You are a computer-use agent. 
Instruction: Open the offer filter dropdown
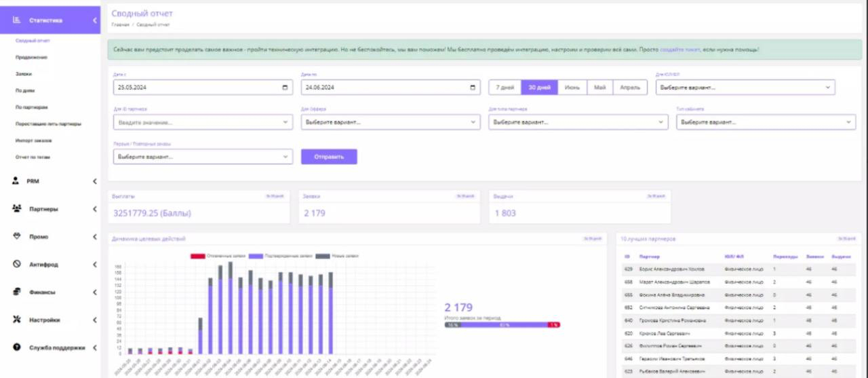(391, 122)
